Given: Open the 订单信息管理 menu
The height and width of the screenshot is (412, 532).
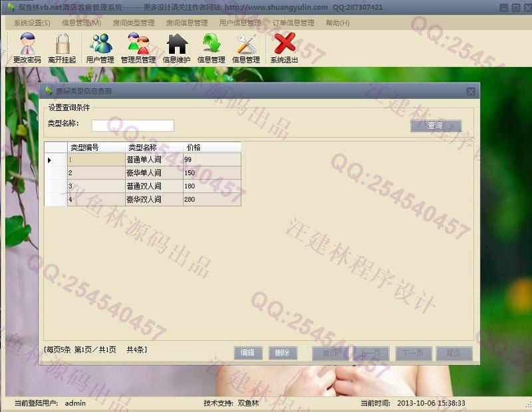Looking at the screenshot, I should (x=293, y=23).
